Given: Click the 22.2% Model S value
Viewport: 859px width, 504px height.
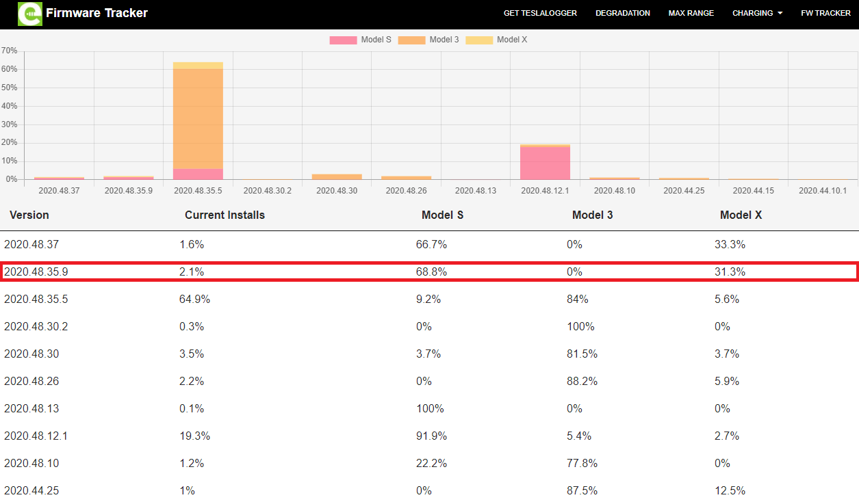Looking at the screenshot, I should [x=431, y=463].
